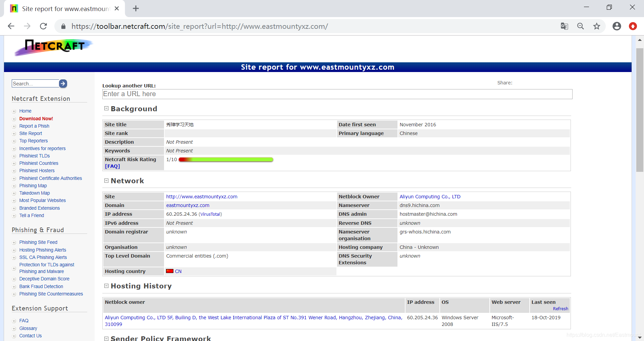Open the Takedown Map link
644x341 pixels.
[34, 193]
